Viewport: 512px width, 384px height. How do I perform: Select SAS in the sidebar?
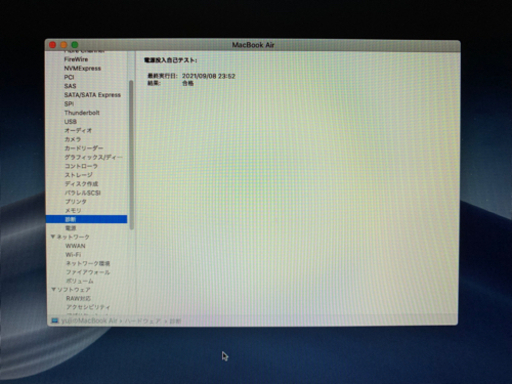(x=70, y=86)
